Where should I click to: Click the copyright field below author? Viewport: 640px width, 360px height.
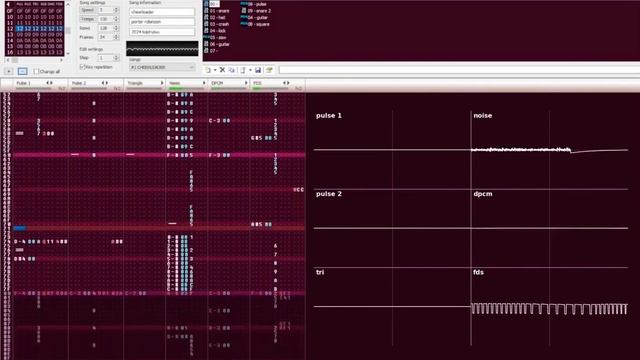(x=162, y=31)
